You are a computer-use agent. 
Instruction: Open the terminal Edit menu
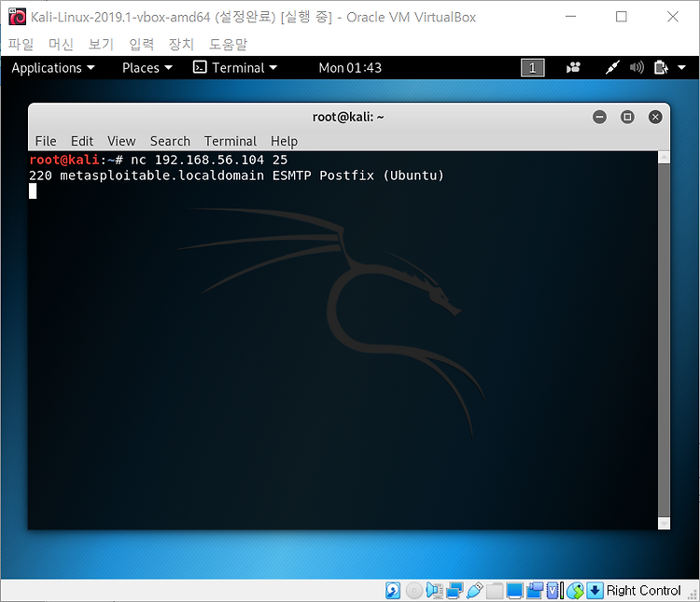(82, 141)
